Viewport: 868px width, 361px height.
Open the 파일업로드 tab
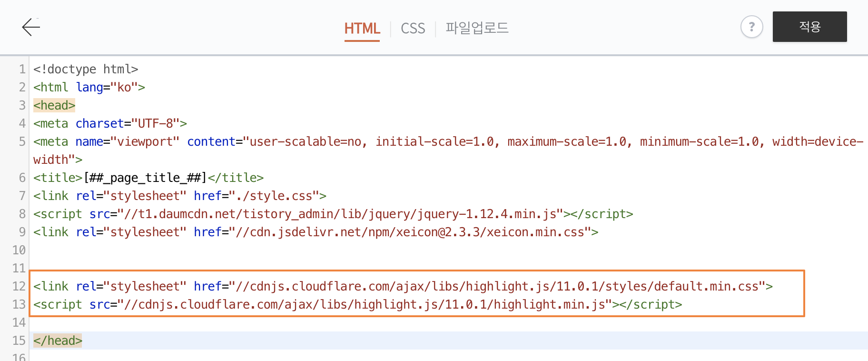tap(477, 28)
